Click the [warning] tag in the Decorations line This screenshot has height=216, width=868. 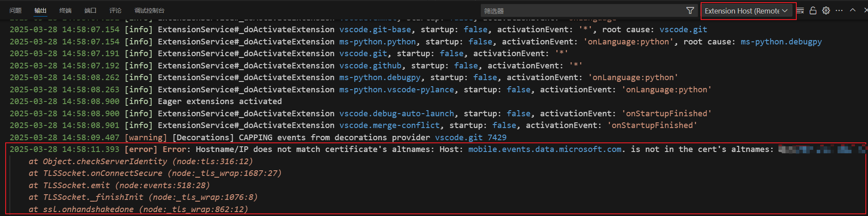[x=146, y=138]
